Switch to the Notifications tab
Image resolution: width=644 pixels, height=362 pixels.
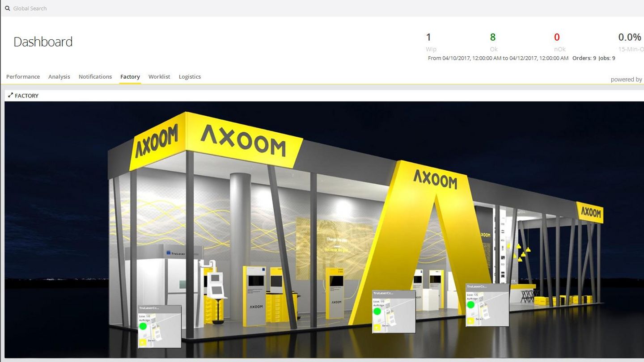95,76
